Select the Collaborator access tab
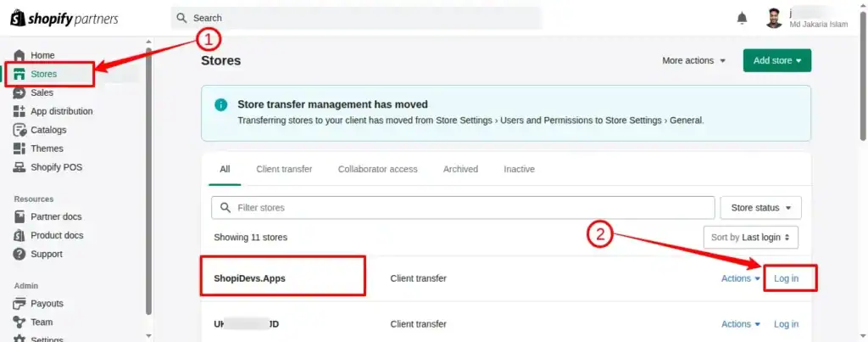Viewport: 868px width, 342px height. pyautogui.click(x=377, y=169)
